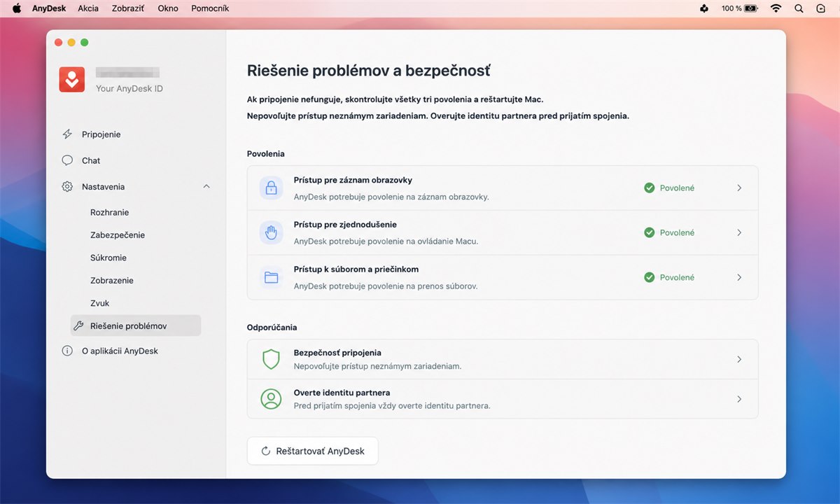Click the Bezpečnosť pripojenia title
This screenshot has width=840, height=504.
tap(337, 353)
